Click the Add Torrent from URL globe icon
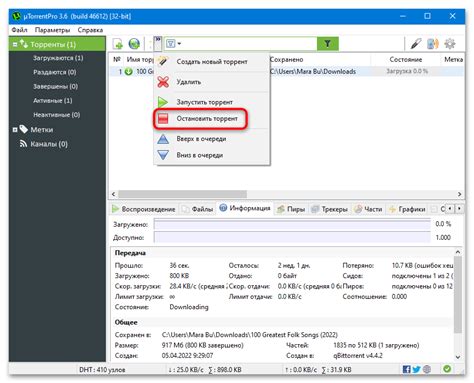 pyautogui.click(x=134, y=44)
